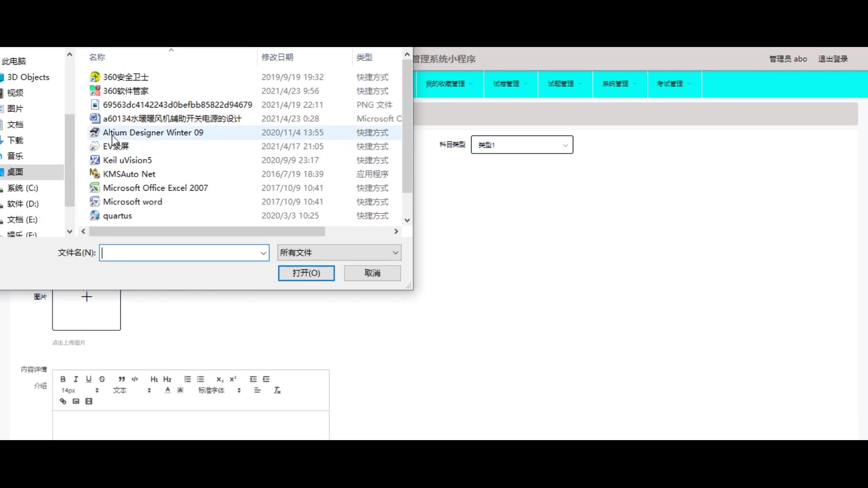Insert a hyperlink in the editor
The image size is (868, 488).
(63, 401)
